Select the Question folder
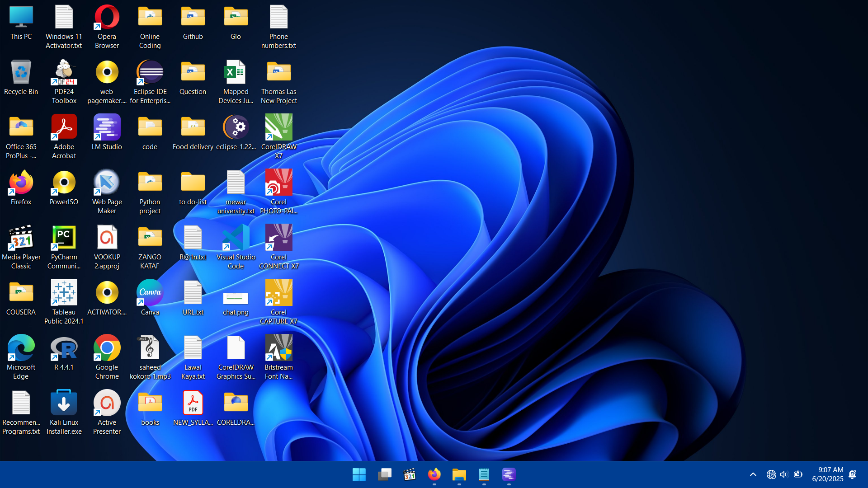Screen dimensions: 868x488 point(193,78)
